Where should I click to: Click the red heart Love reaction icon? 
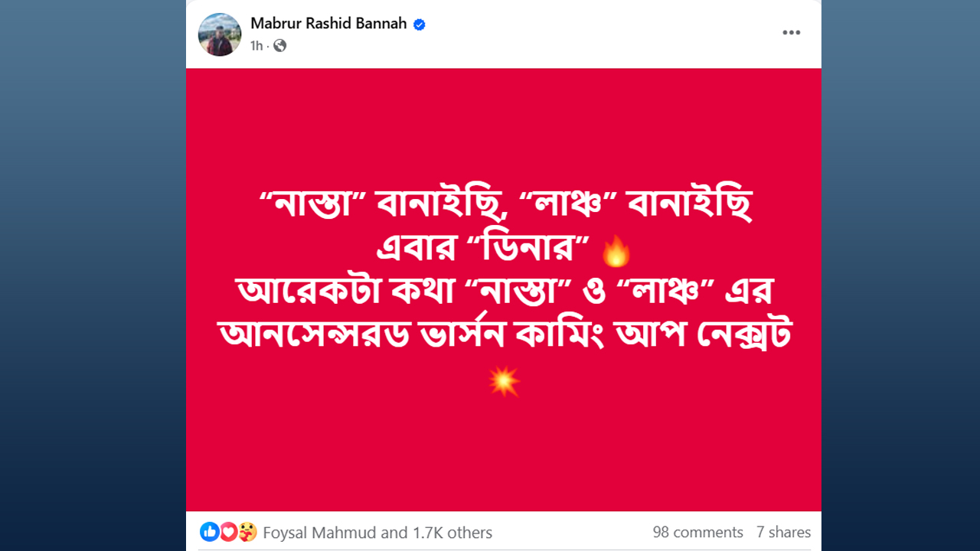tap(228, 532)
